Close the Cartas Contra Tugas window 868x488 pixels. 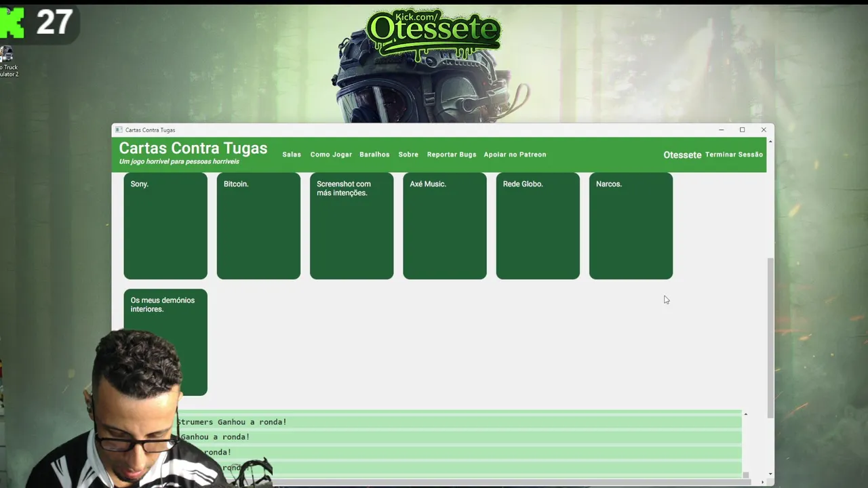coord(764,129)
